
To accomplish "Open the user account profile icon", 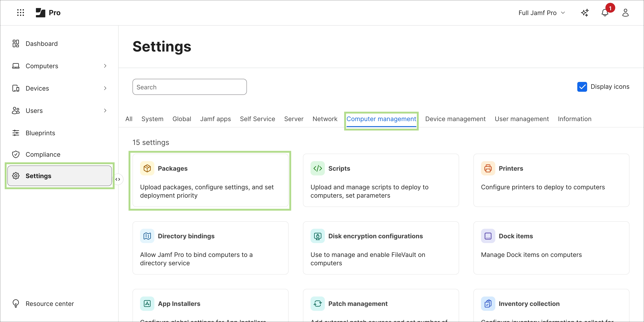I will [x=625, y=13].
